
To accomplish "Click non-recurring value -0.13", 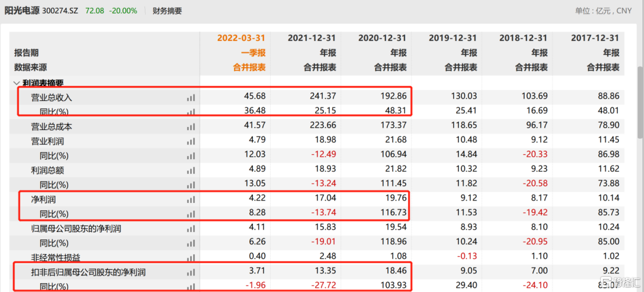I will (468, 256).
